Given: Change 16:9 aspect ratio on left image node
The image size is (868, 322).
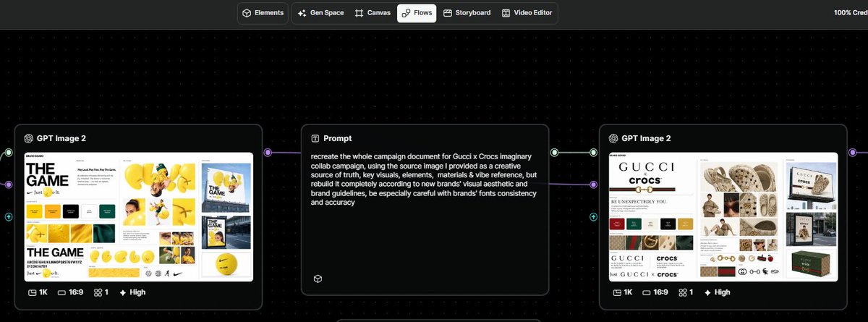Looking at the screenshot, I should click(72, 292).
